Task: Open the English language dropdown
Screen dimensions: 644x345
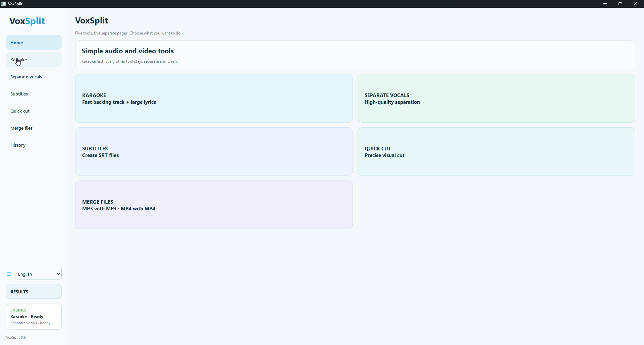Action: [x=38, y=274]
